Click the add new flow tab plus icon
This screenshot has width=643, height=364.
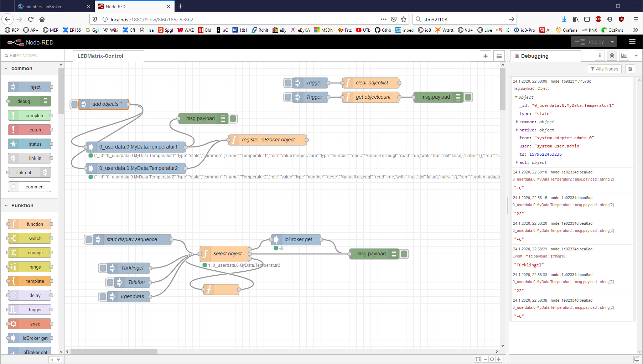tap(486, 56)
